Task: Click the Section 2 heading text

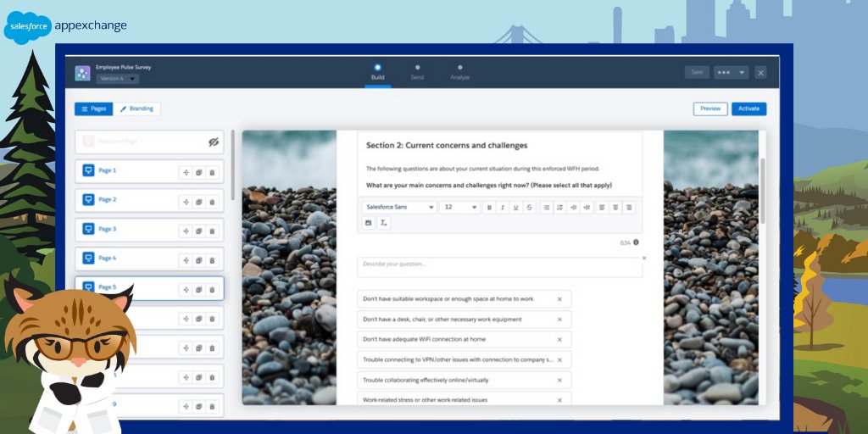Action: click(x=447, y=146)
